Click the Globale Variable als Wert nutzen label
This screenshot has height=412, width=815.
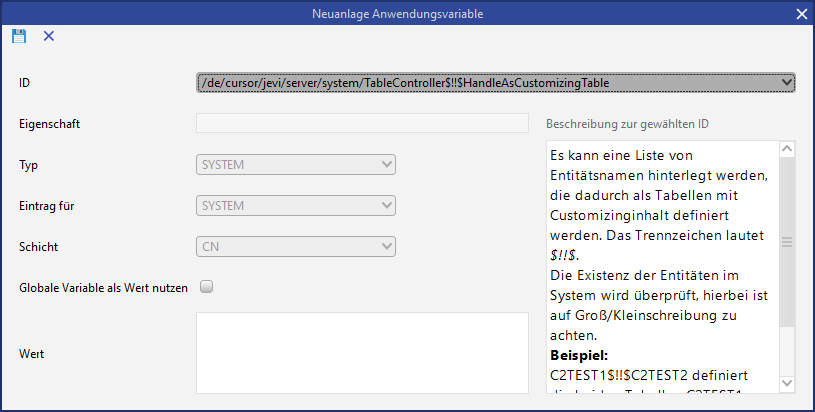pos(103,288)
